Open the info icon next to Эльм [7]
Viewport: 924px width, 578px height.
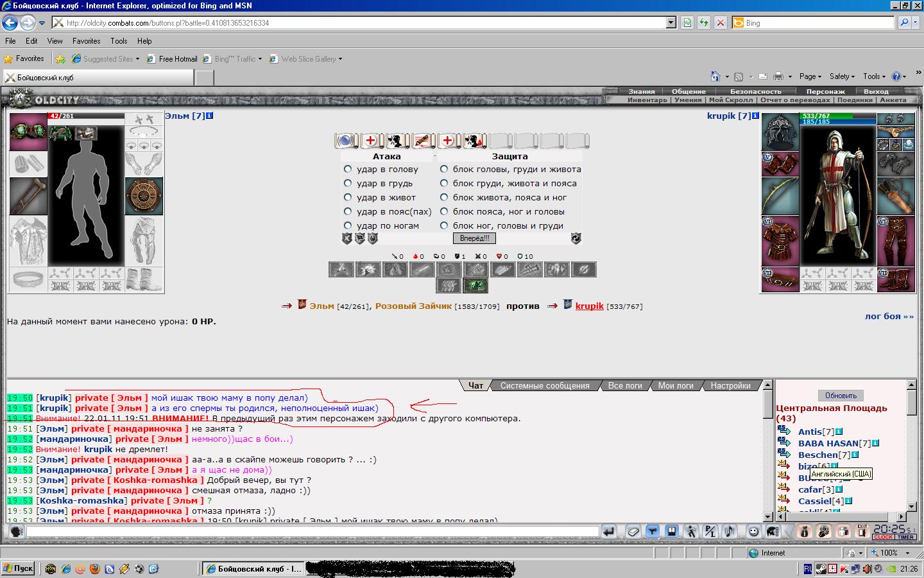210,116
